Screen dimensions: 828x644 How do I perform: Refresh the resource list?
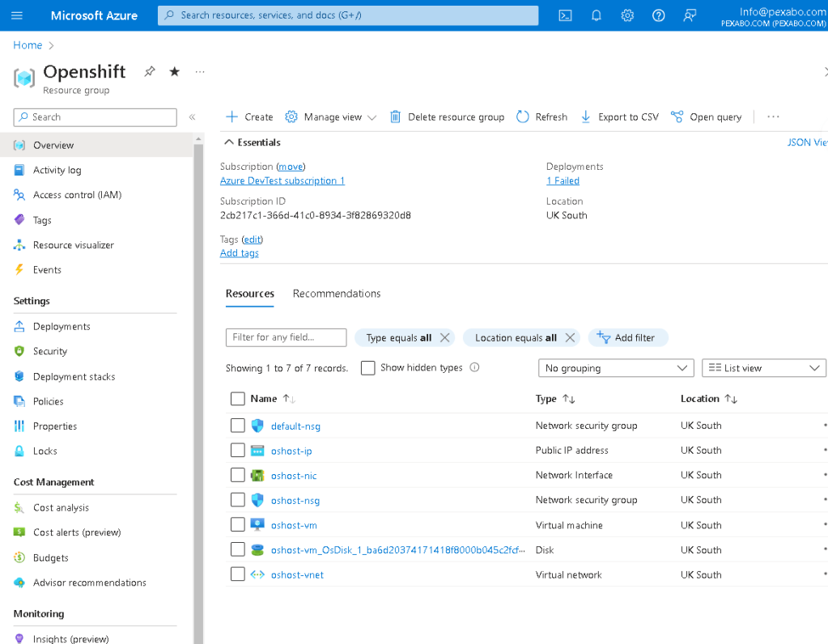pyautogui.click(x=541, y=117)
